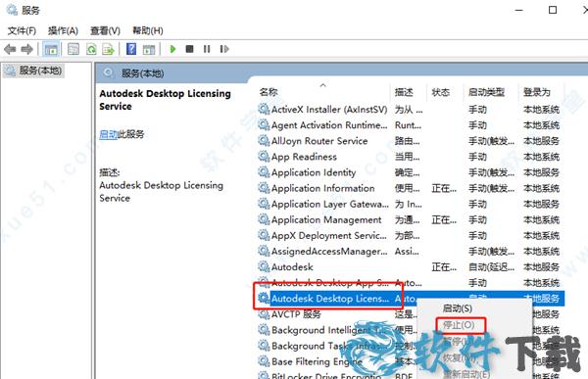Click gear icon beside AllJoyn Router Service
588x379 pixels.
(x=264, y=141)
